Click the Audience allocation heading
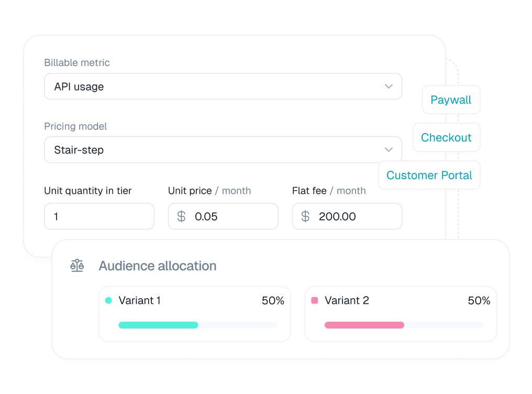Screen dimensions: 532x394 pos(158,266)
